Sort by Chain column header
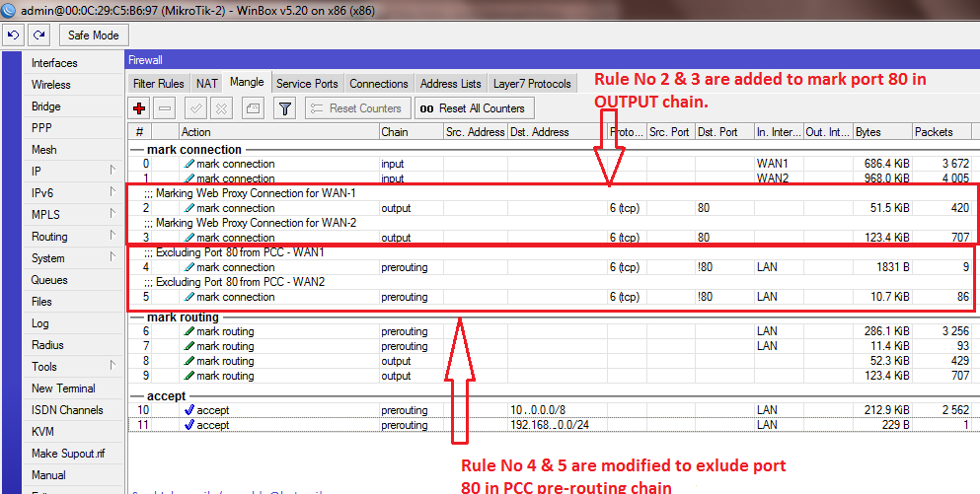 click(411, 132)
